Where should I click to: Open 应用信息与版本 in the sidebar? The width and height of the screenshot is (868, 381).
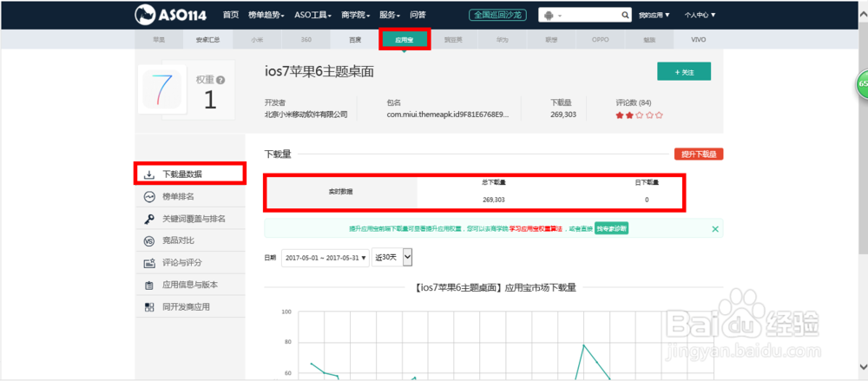tap(190, 285)
